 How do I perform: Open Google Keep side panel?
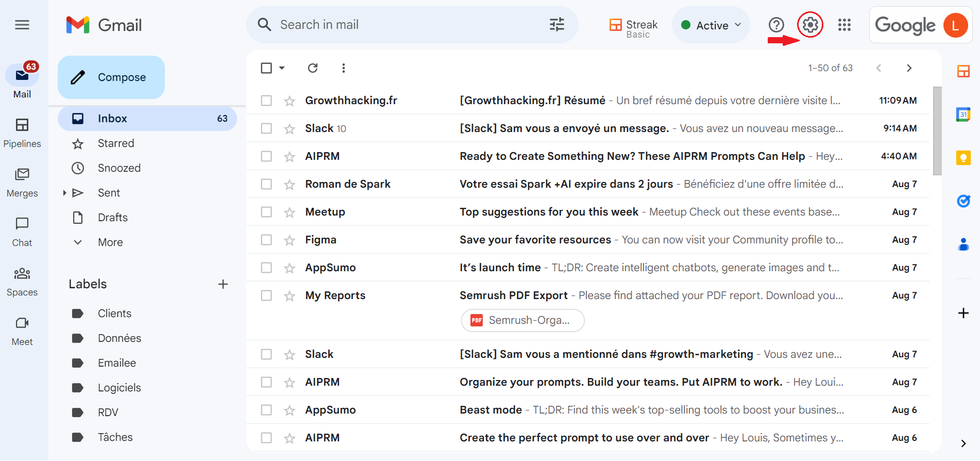click(963, 158)
